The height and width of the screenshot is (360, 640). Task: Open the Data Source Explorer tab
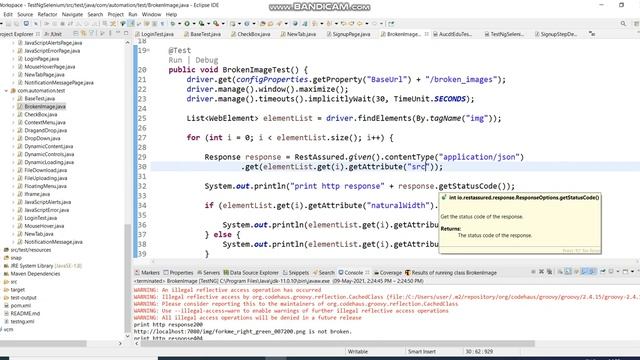click(x=251, y=273)
